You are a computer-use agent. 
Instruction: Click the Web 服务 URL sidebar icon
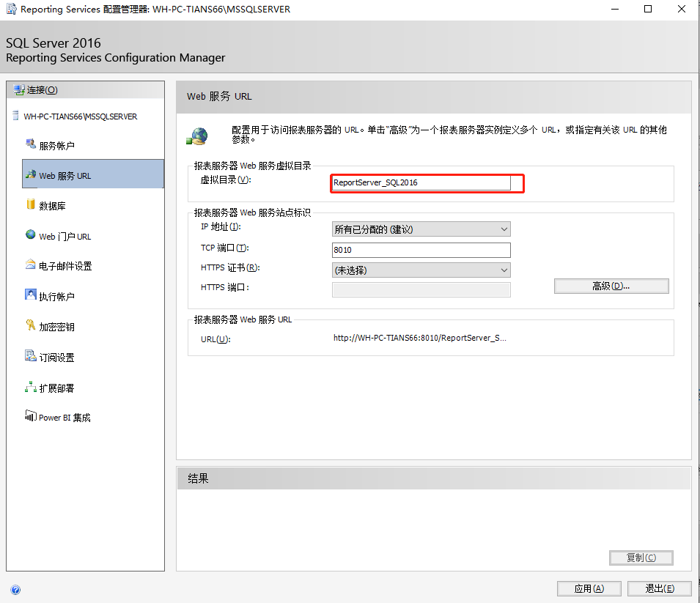pos(30,174)
